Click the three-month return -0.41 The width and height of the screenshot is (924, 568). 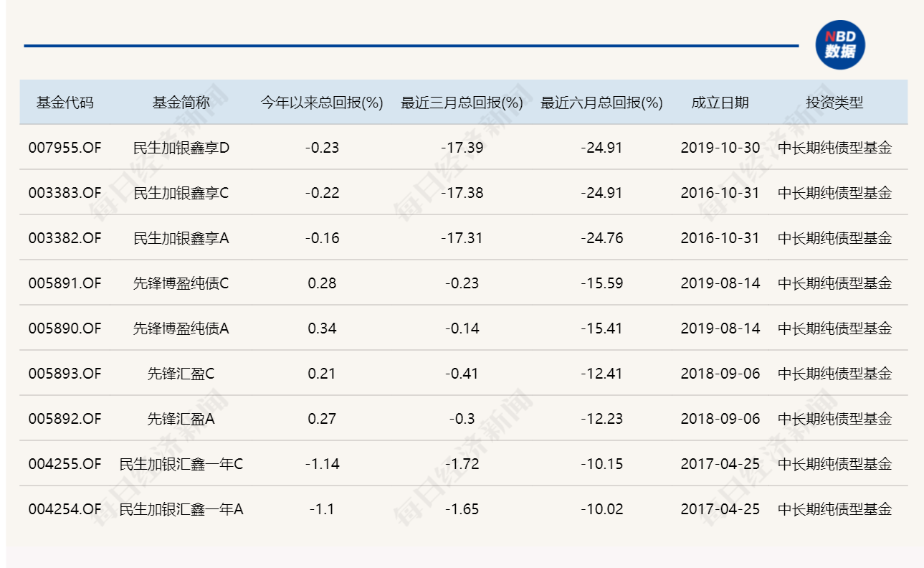click(x=462, y=374)
